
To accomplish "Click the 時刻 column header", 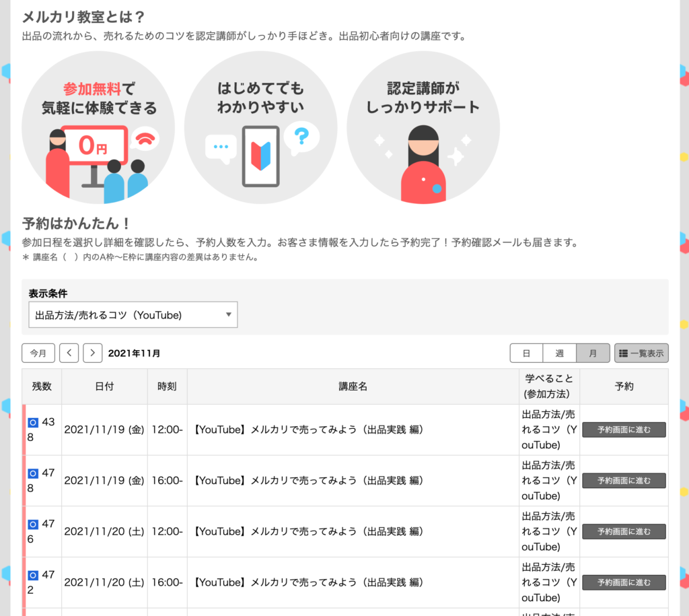I will point(168,386).
